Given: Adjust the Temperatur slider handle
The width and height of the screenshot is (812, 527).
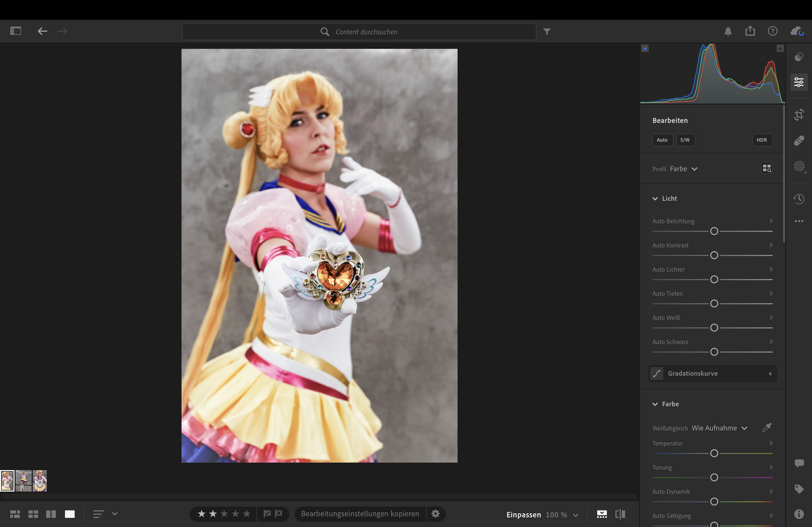Looking at the screenshot, I should (x=714, y=453).
